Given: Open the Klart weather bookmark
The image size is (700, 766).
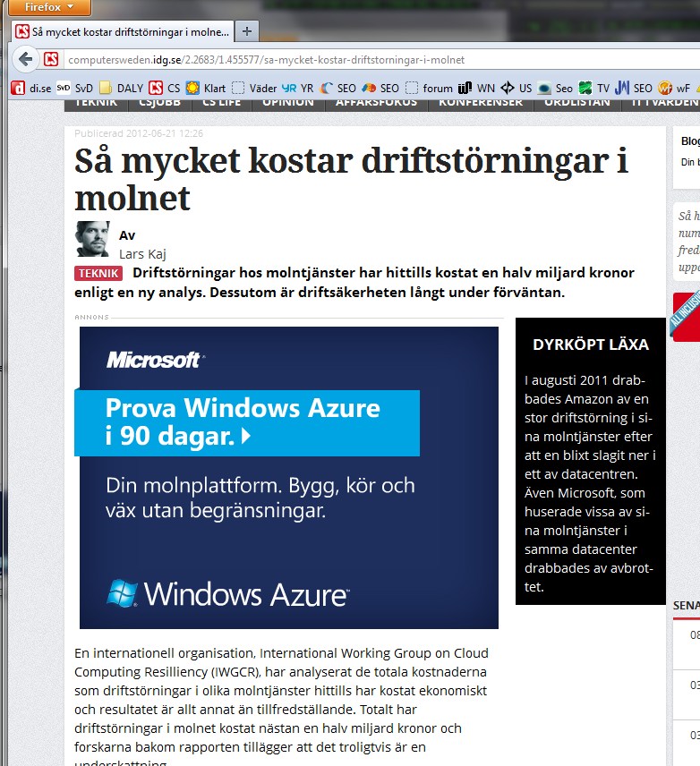Looking at the screenshot, I should pyautogui.click(x=206, y=88).
